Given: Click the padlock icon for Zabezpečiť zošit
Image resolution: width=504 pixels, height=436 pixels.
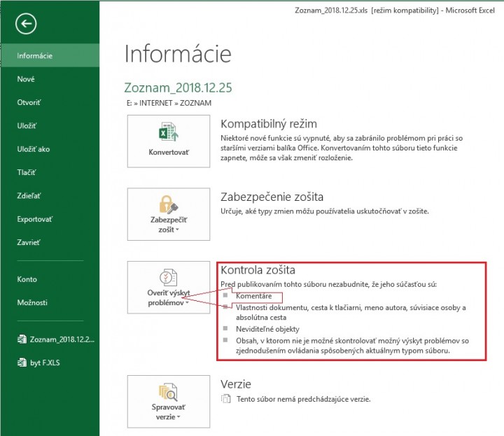Looking at the screenshot, I should (x=168, y=203).
